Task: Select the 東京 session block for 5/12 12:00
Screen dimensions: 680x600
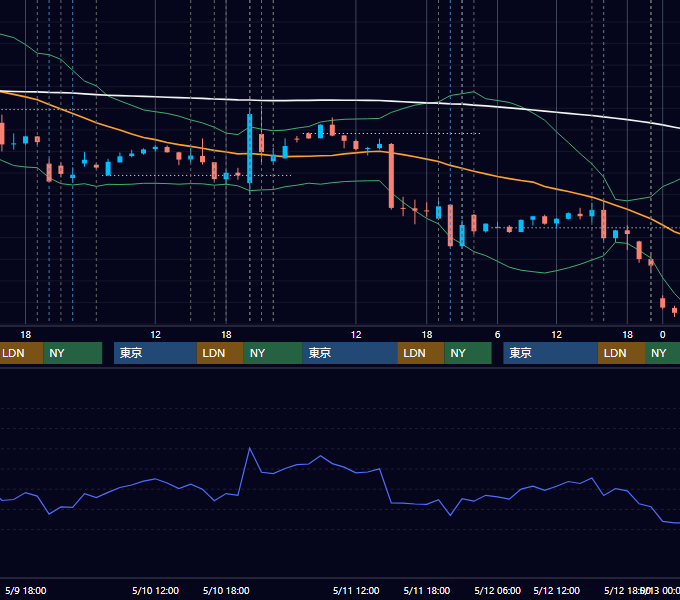Action: point(550,353)
